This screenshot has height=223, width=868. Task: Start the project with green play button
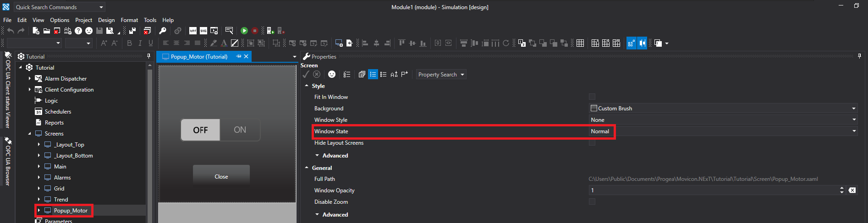tap(244, 31)
